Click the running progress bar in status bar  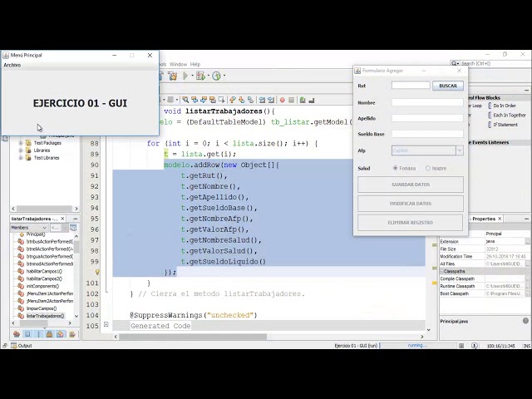click(417, 346)
